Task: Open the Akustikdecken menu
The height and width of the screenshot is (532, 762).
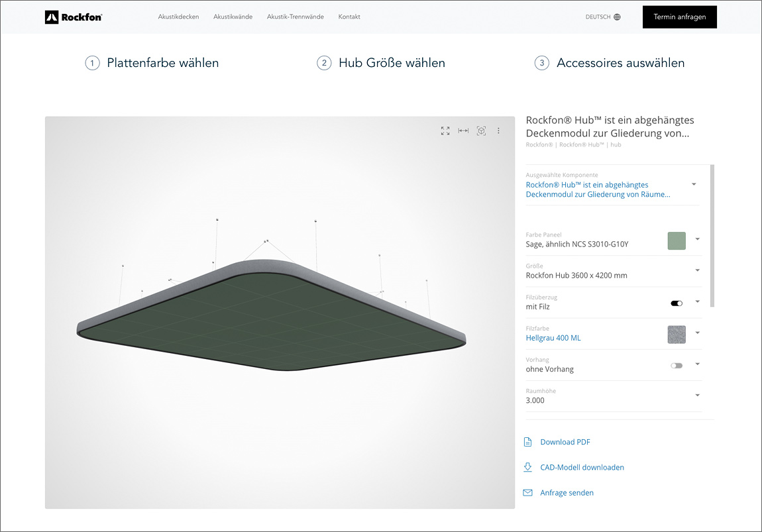Action: (x=178, y=17)
